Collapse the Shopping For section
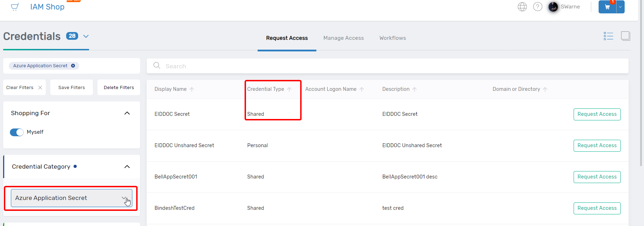 (x=127, y=113)
